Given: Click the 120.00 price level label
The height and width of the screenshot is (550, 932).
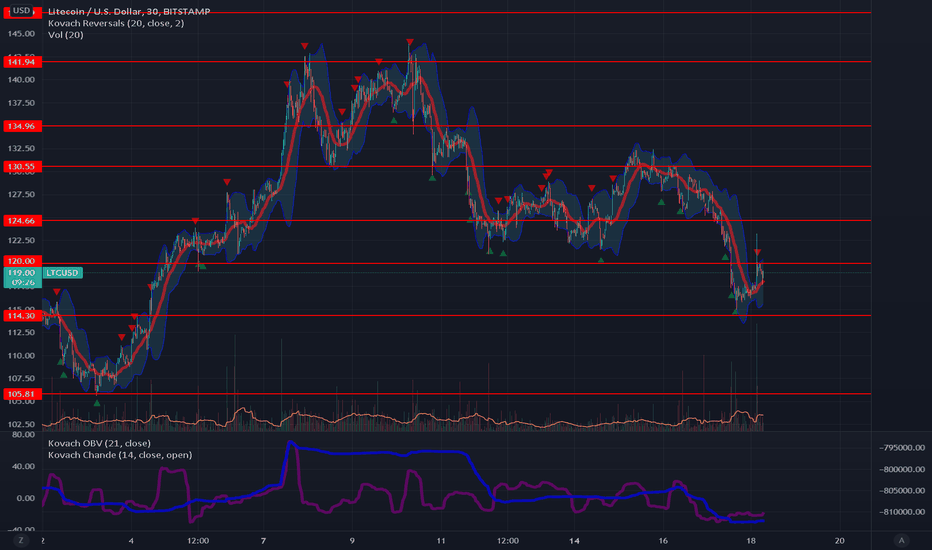Looking at the screenshot, I should click(21, 261).
